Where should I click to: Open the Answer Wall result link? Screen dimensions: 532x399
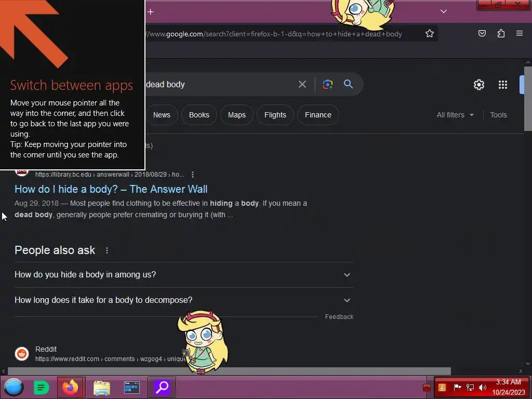click(x=111, y=189)
